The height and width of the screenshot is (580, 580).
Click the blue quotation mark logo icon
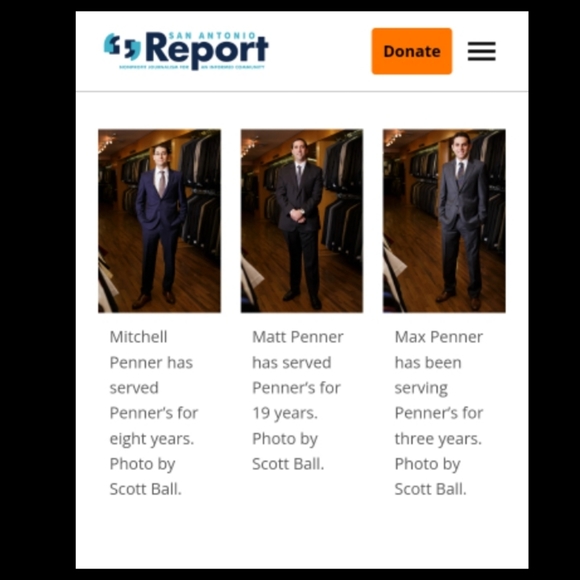122,47
